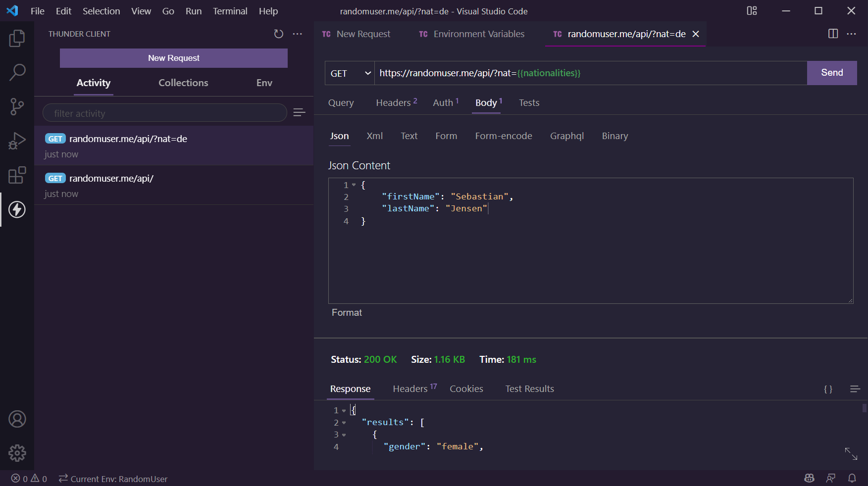868x486 pixels.
Task: Collapse the "results" array fold arrow
Action: (344, 423)
